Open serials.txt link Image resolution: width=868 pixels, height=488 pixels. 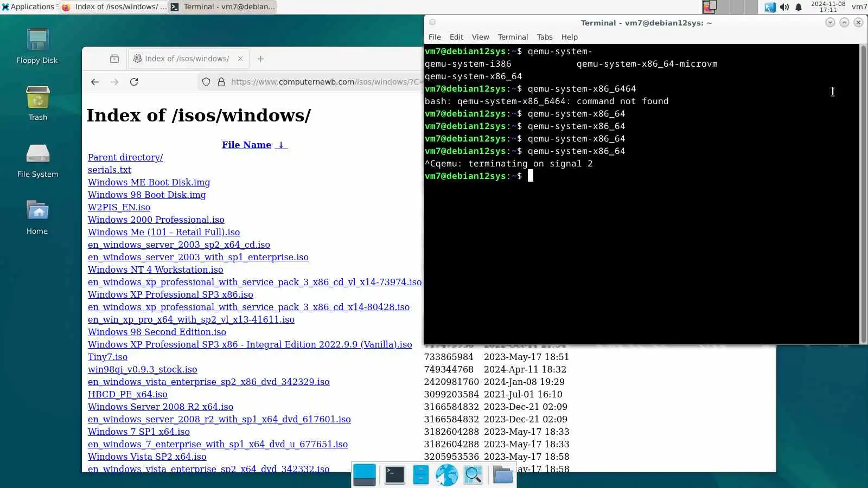coord(110,170)
